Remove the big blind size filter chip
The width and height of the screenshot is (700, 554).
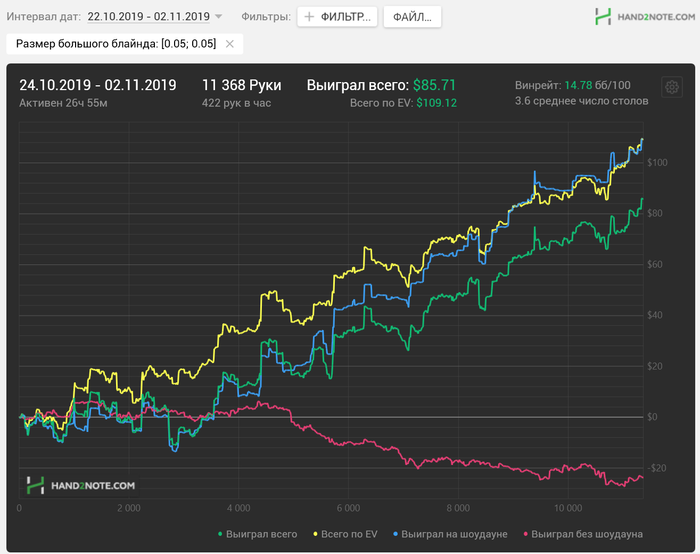229,44
